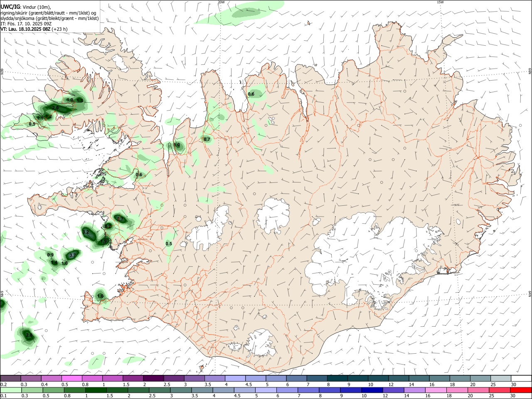Click the '64N' latitude label on right edge

tap(530, 294)
